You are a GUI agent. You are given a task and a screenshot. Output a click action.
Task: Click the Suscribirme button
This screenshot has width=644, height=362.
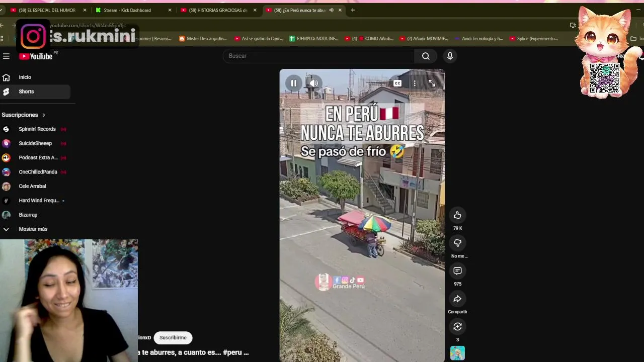(x=173, y=338)
